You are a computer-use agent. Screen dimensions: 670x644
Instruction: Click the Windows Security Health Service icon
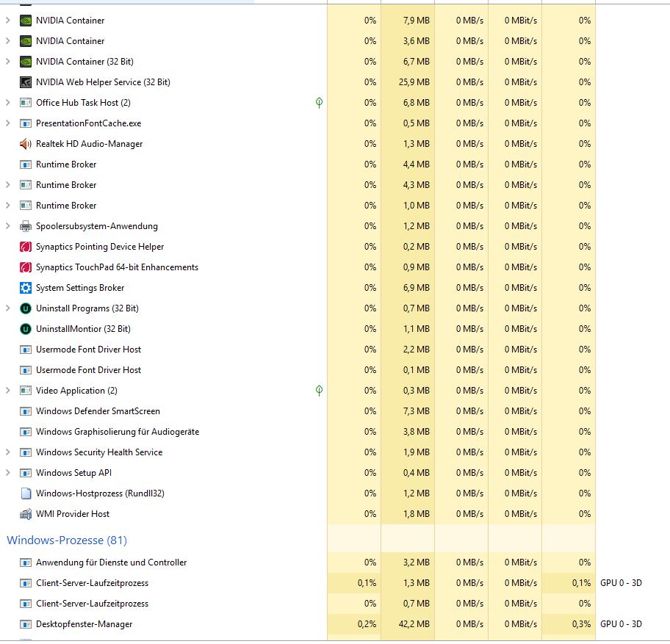point(26,452)
